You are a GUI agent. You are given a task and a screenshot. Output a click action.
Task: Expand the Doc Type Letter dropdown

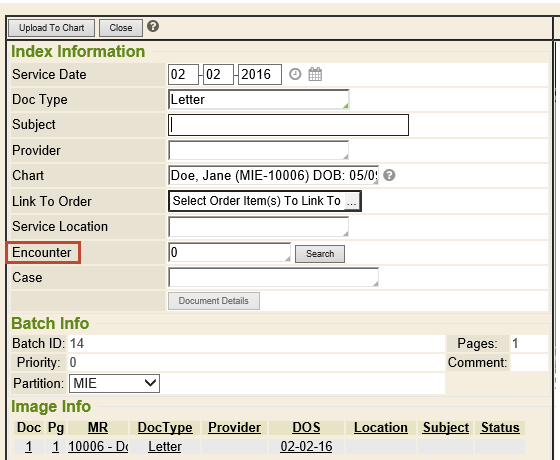259,99
